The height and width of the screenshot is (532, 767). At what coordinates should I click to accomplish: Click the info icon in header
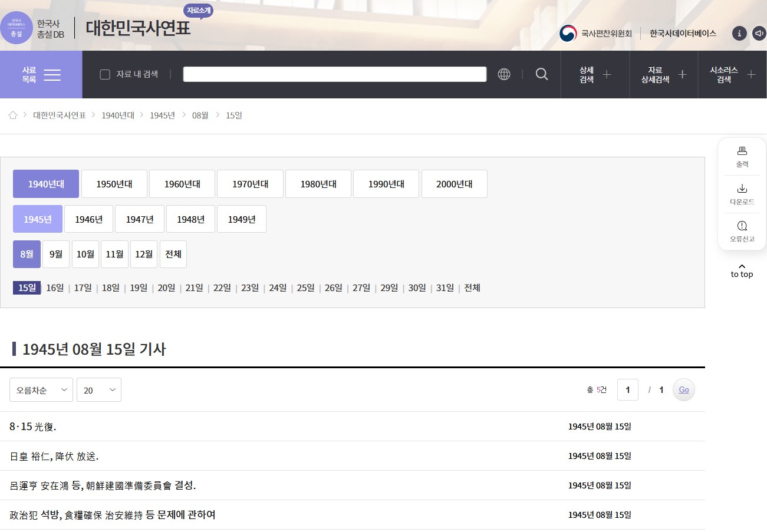click(739, 34)
